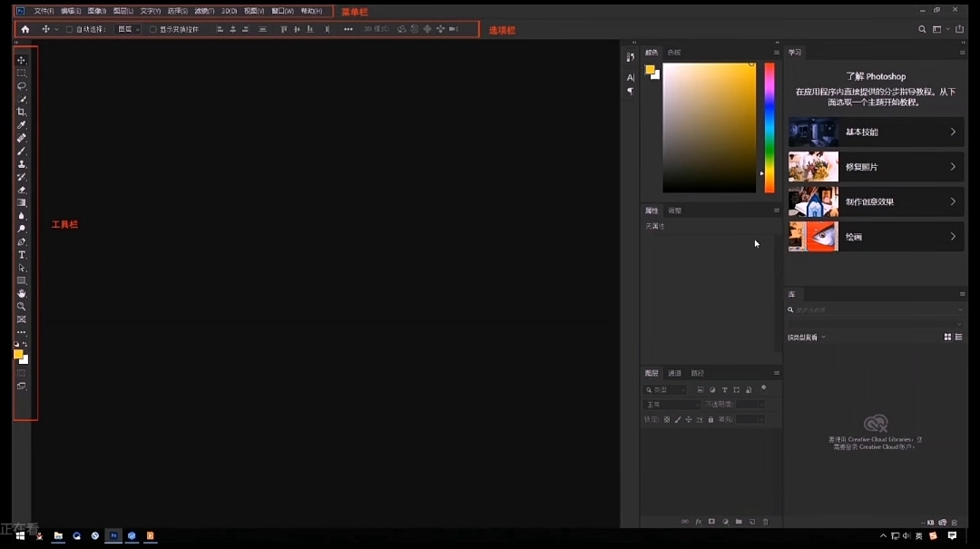Click the Home icon in options bar
Image resolution: width=980 pixels, height=549 pixels.
coord(25,29)
